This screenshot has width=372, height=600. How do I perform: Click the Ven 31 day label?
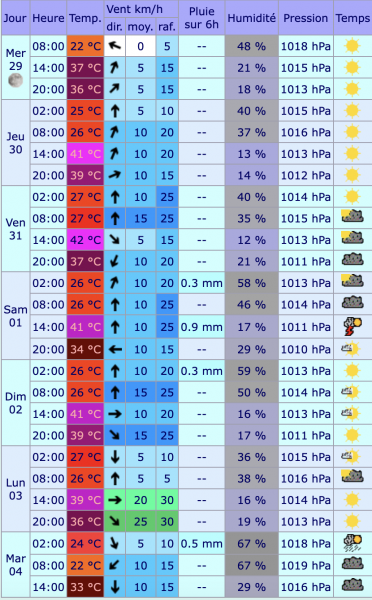click(15, 229)
